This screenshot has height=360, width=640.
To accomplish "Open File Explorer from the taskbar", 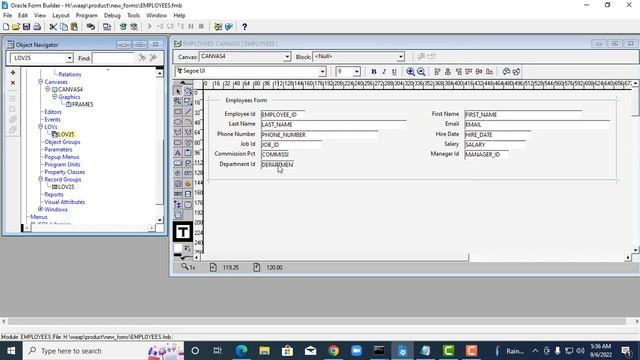I will [264, 351].
